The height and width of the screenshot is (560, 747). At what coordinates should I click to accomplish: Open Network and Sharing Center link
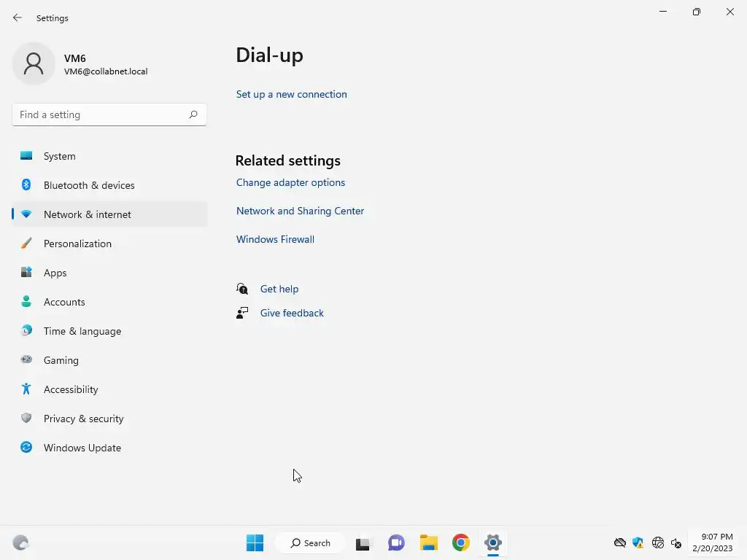click(300, 211)
